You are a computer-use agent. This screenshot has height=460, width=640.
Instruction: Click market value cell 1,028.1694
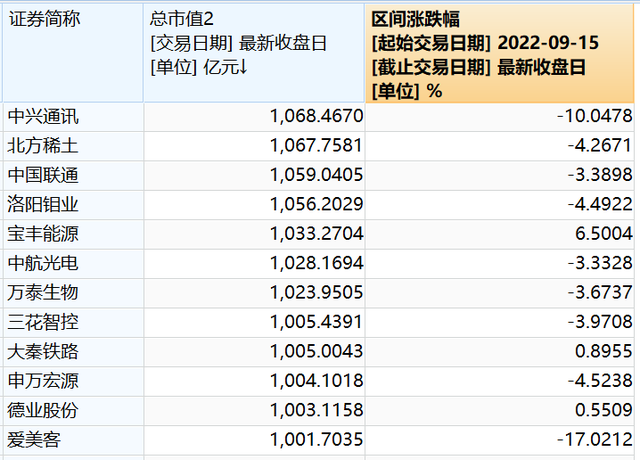coord(254,264)
